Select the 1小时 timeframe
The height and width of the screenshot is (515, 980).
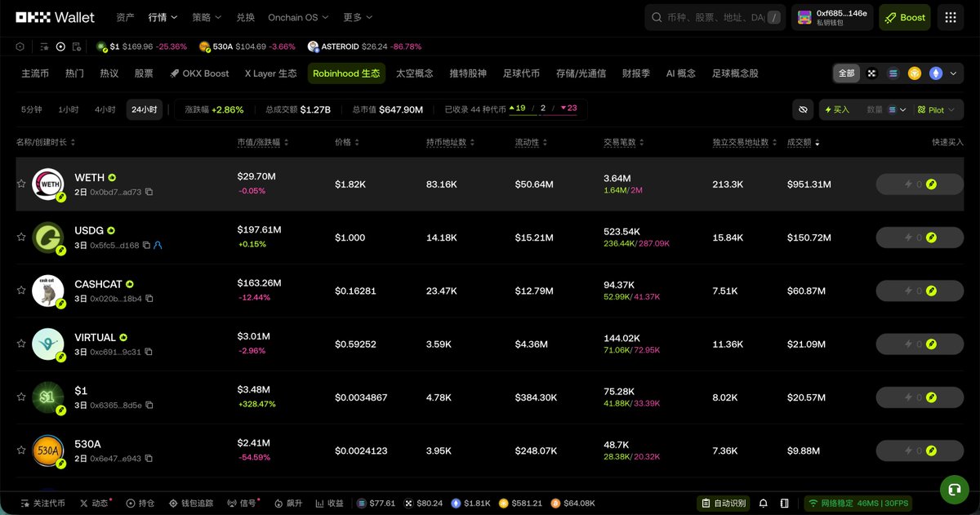pos(69,109)
